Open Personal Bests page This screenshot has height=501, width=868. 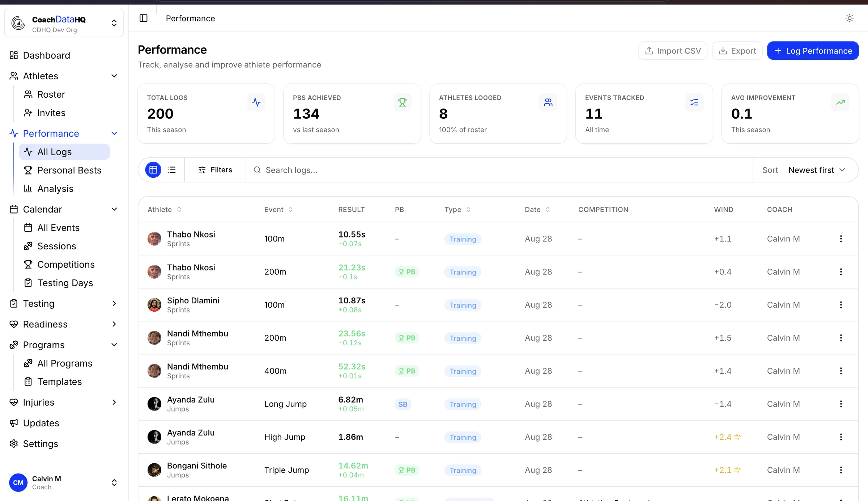tap(69, 170)
